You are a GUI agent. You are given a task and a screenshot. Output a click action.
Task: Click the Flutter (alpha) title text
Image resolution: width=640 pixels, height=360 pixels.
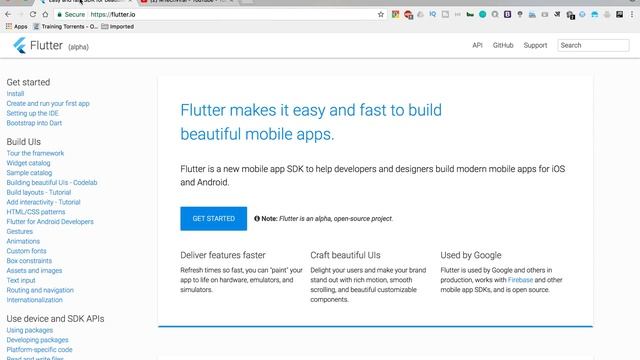click(x=59, y=46)
